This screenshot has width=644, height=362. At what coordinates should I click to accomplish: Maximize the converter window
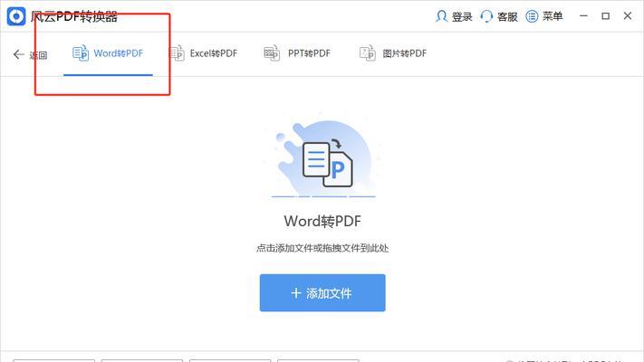click(x=605, y=16)
